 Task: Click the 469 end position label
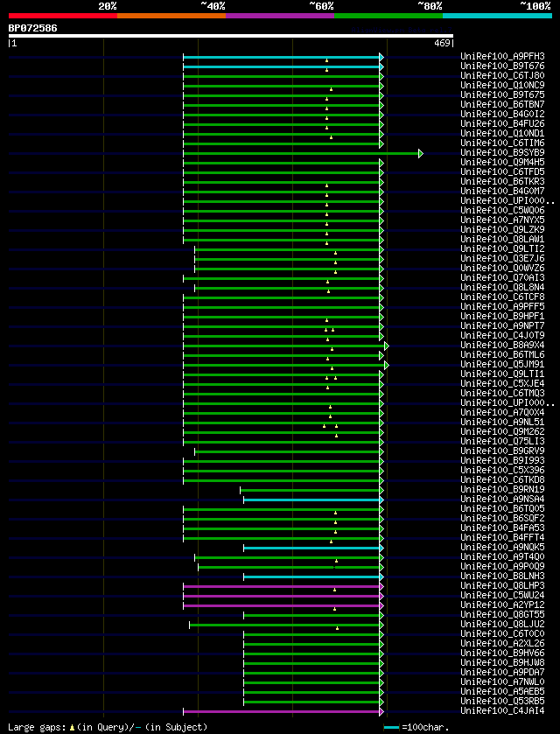443,44
